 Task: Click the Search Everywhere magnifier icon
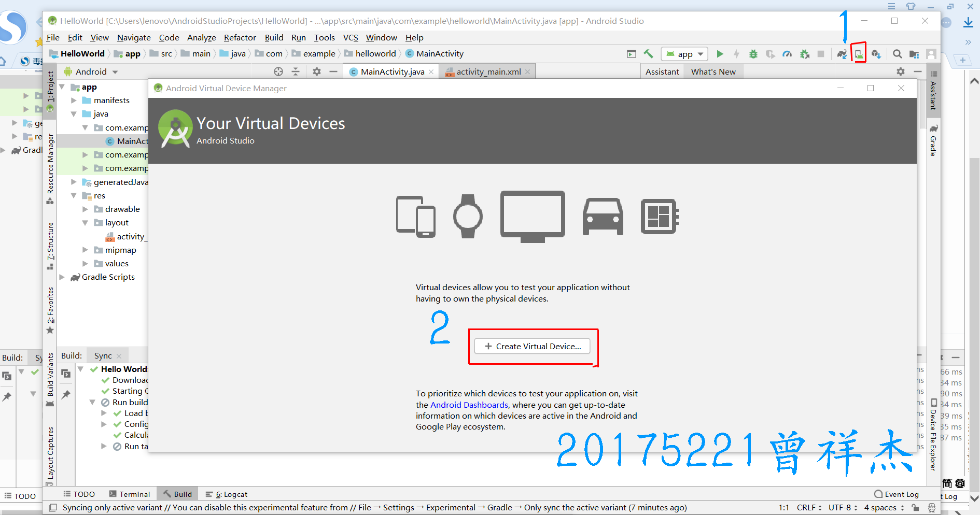897,54
